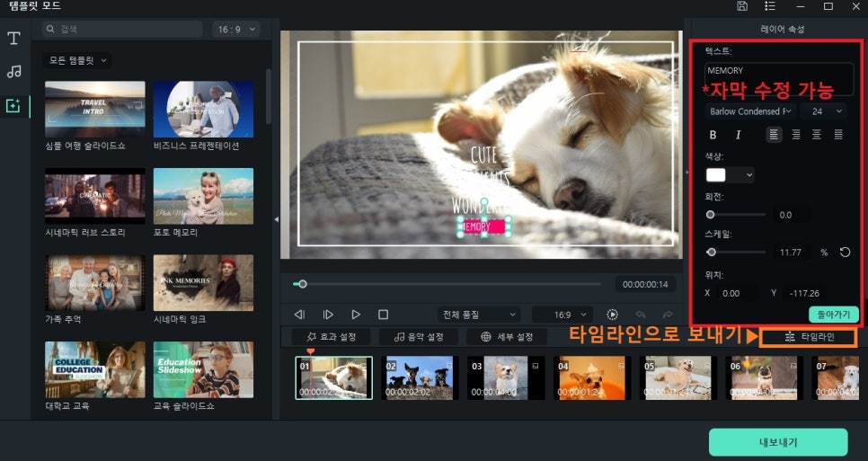Stop the preview playback

click(383, 315)
